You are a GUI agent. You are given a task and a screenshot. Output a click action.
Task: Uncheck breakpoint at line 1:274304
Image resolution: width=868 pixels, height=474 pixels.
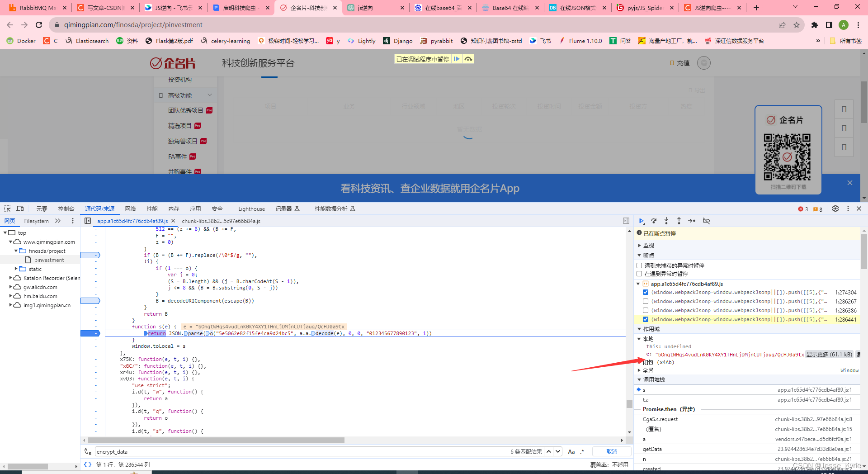646,292
